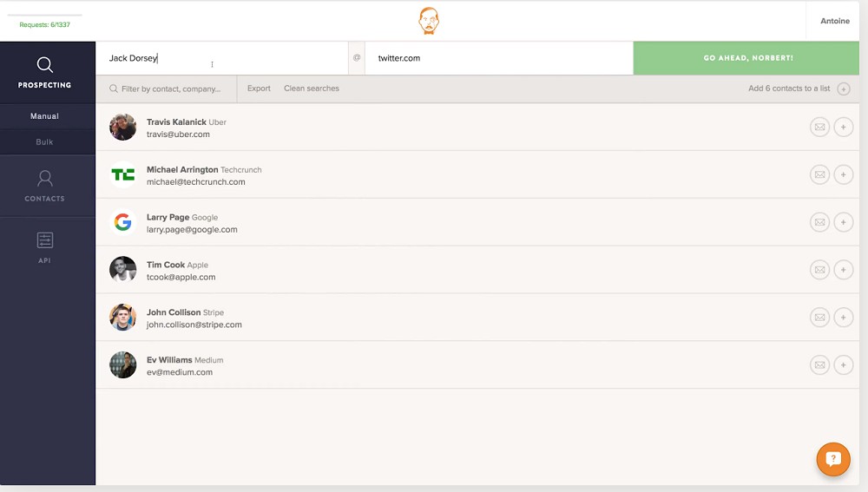
Task: Click John Collison avatar photo
Action: pyautogui.click(x=123, y=318)
